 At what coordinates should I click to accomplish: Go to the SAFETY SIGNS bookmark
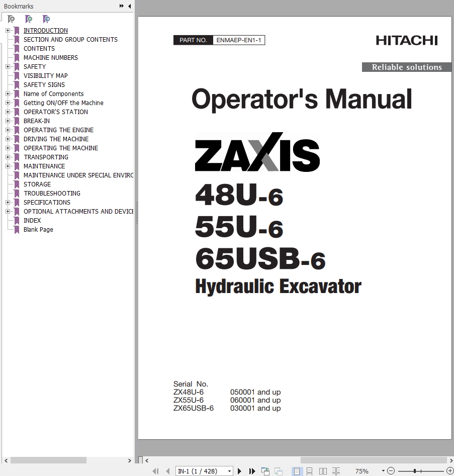pos(44,85)
